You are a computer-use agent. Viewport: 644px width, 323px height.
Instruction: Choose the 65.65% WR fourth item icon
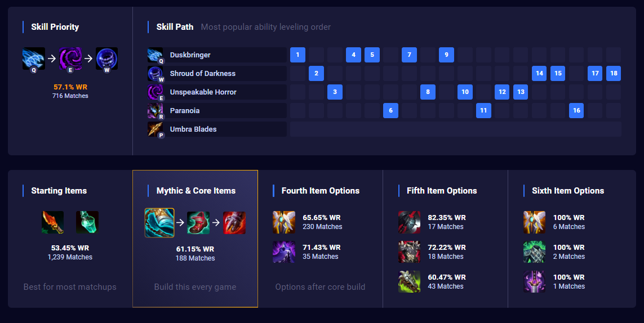284,222
